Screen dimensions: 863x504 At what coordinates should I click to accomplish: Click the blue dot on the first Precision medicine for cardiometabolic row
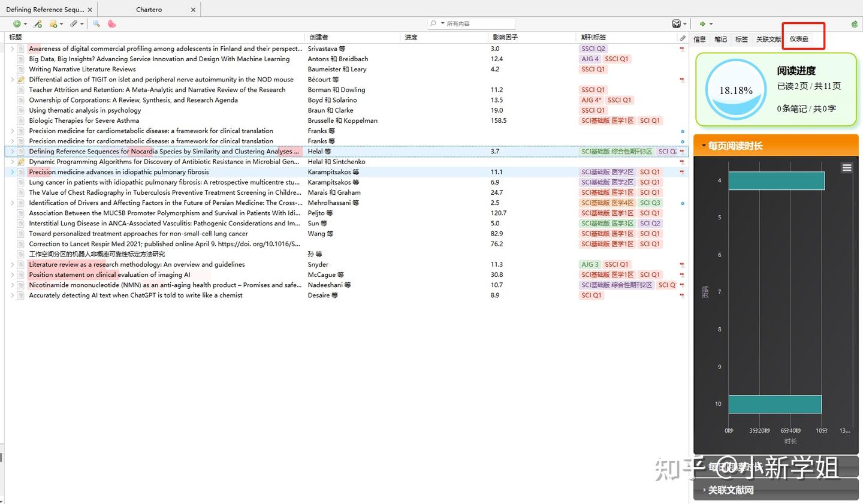point(683,131)
